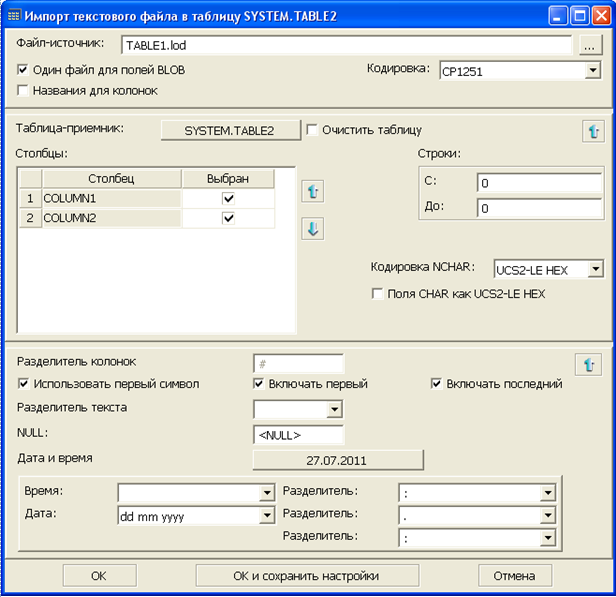The image size is (616, 597).
Task: Open the Дата format dropdown
Action: (x=266, y=516)
